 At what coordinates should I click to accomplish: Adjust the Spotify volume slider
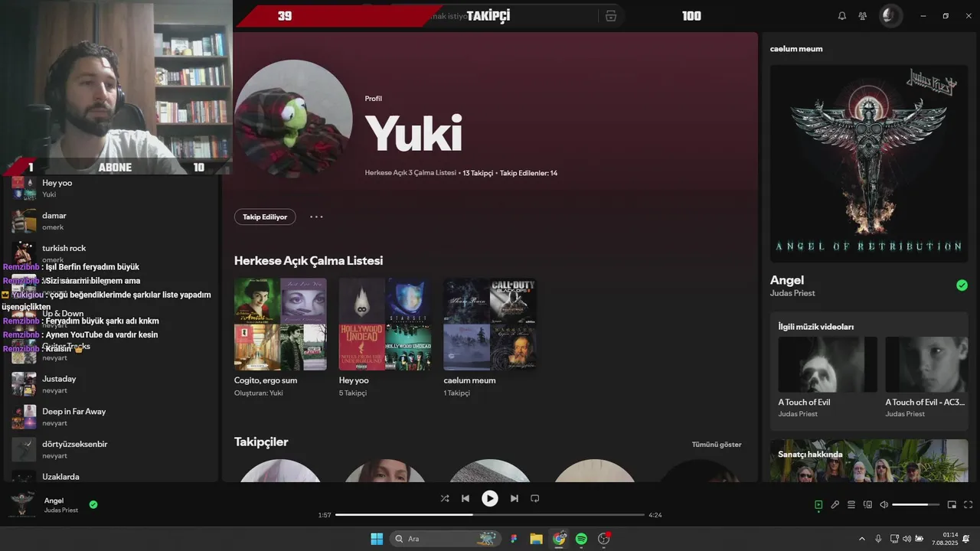coord(916,505)
